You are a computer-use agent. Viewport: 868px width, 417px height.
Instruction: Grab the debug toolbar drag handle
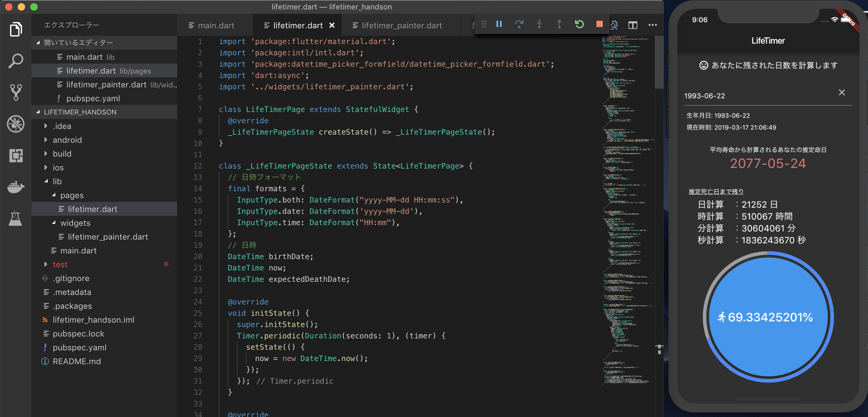484,24
